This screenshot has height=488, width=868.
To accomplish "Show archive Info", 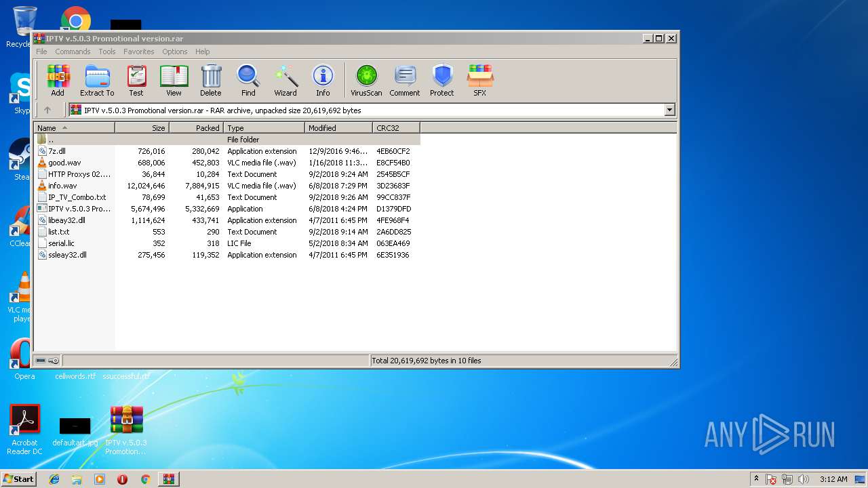I will (323, 81).
